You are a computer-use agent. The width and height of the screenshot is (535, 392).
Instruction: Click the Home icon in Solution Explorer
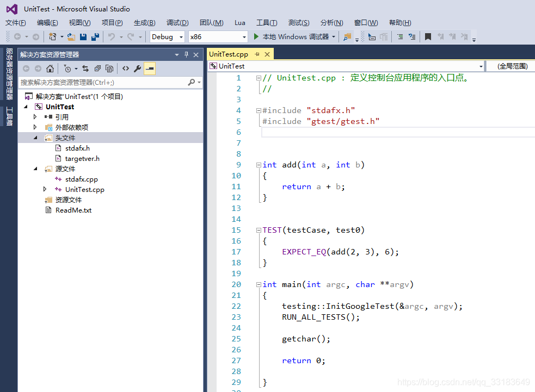50,69
